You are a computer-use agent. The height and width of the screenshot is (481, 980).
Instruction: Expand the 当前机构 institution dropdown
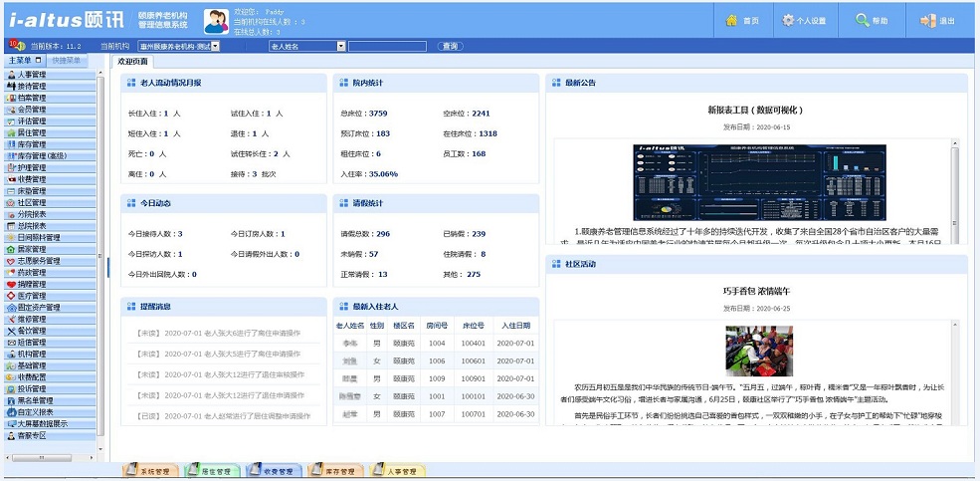[x=215, y=46]
